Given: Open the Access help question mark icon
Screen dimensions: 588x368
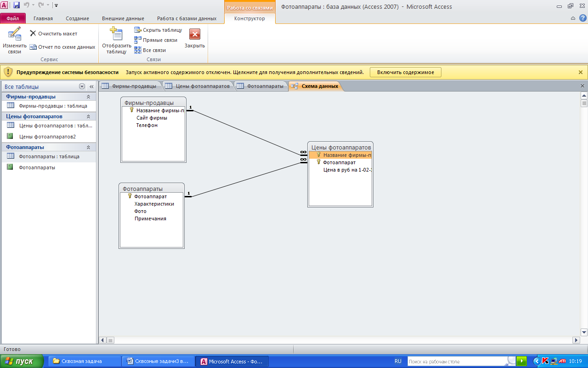Looking at the screenshot, I should pyautogui.click(x=583, y=18).
